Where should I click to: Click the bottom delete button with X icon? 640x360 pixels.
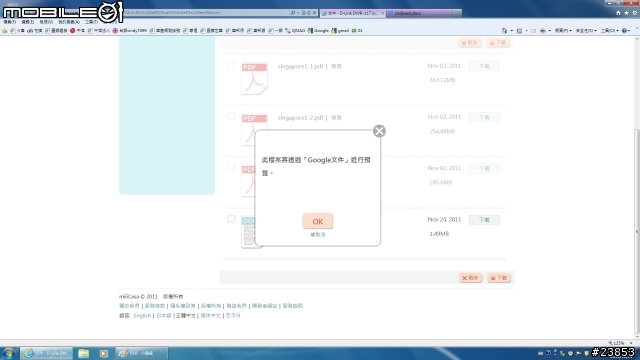coord(470,278)
